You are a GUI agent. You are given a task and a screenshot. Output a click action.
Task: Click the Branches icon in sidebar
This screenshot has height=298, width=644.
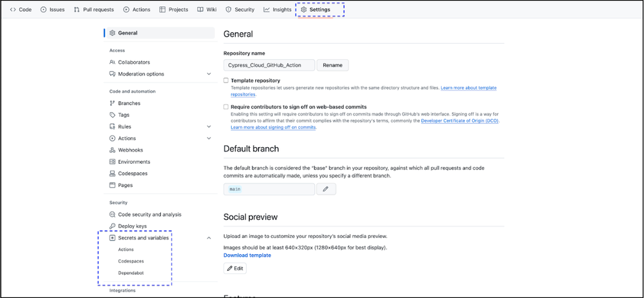tap(112, 103)
